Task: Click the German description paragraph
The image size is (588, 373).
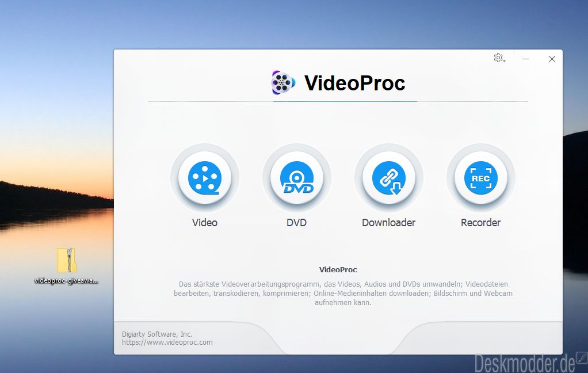Action: tap(343, 293)
